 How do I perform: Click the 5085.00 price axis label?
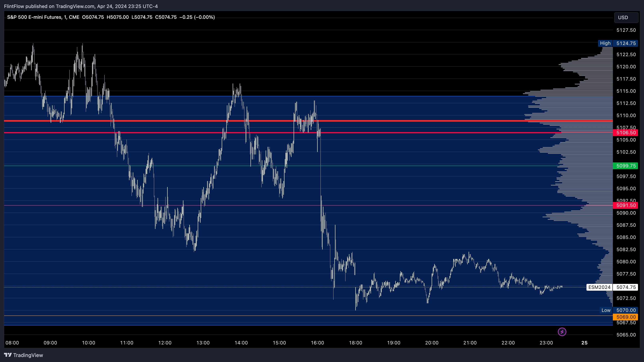click(626, 237)
